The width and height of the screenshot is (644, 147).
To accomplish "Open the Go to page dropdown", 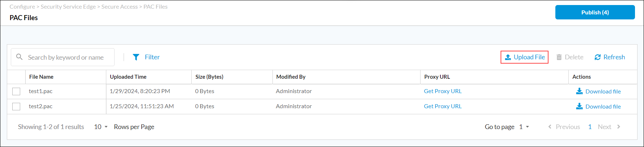I will tap(524, 127).
